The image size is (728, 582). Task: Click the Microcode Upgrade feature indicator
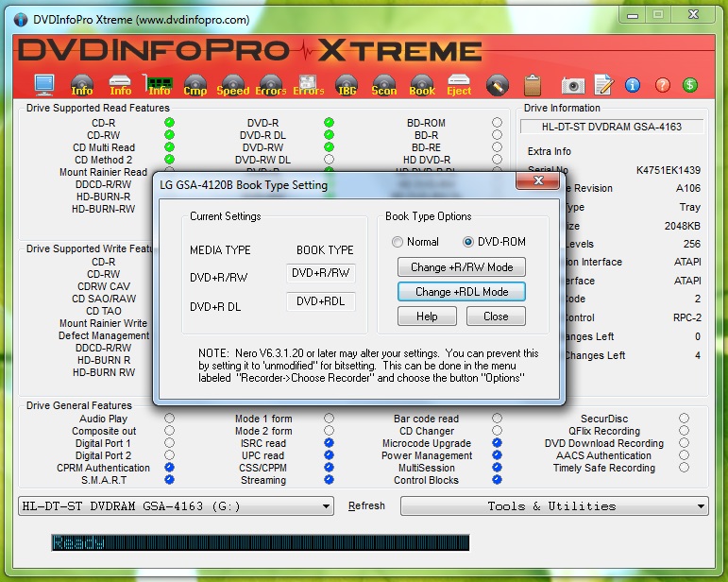click(x=497, y=443)
